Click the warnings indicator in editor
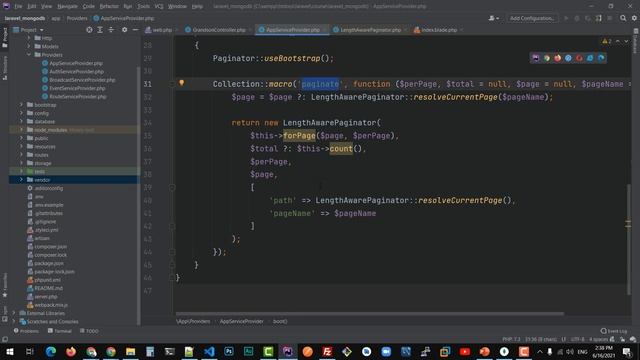Viewport: 640px width, 360px height. 607,41
